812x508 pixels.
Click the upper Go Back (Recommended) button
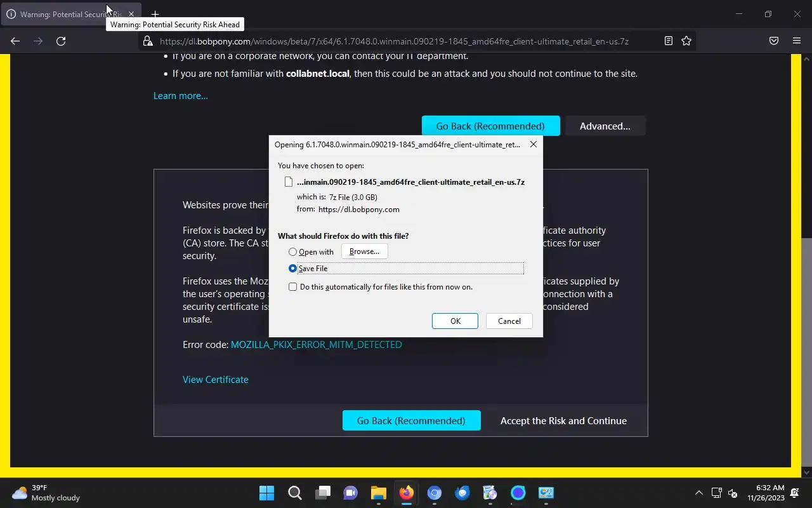(490, 126)
